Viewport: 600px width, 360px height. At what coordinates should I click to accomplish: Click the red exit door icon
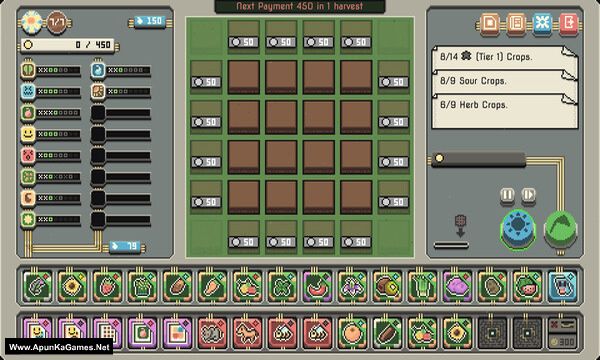click(569, 24)
